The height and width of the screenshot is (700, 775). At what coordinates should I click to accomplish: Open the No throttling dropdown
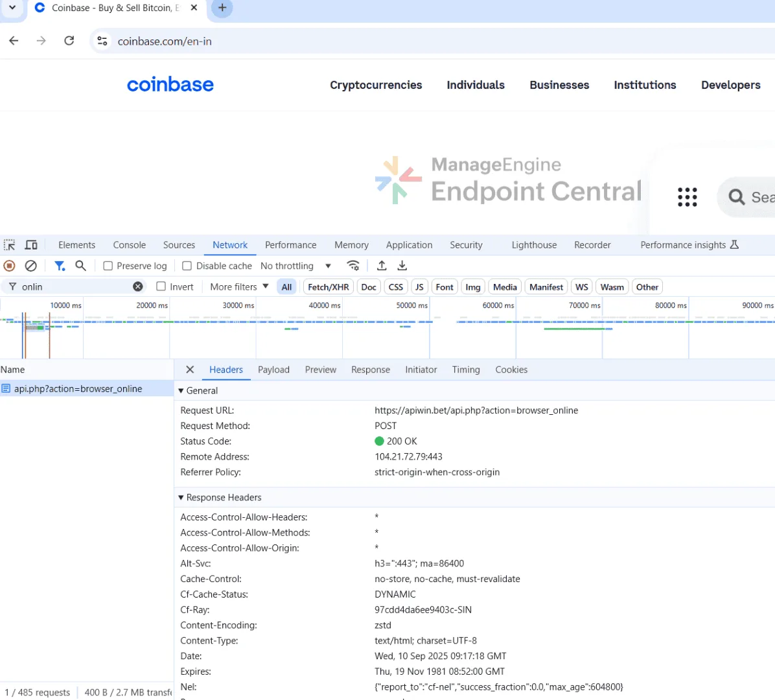click(295, 266)
